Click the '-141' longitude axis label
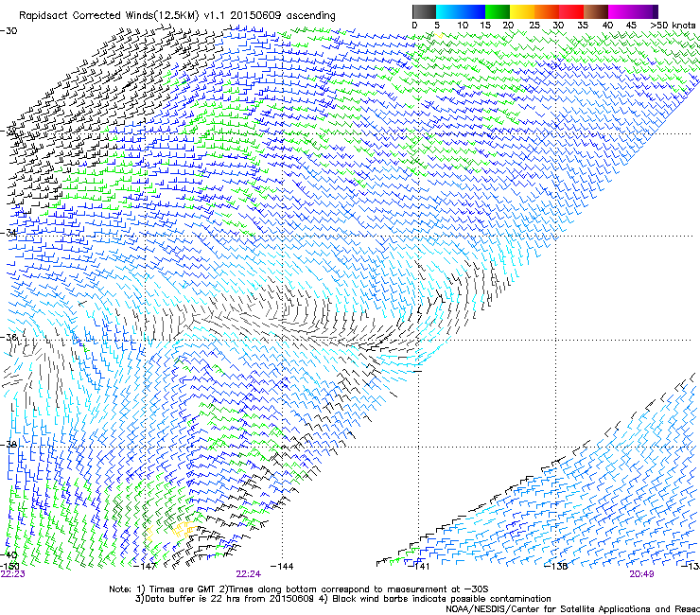This screenshot has width=700, height=615. click(x=419, y=567)
